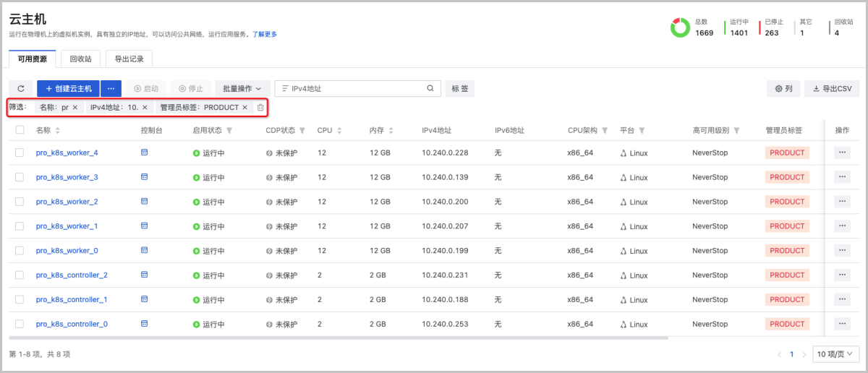Click the 创建云主机 button
This screenshot has width=868, height=373.
(68, 88)
